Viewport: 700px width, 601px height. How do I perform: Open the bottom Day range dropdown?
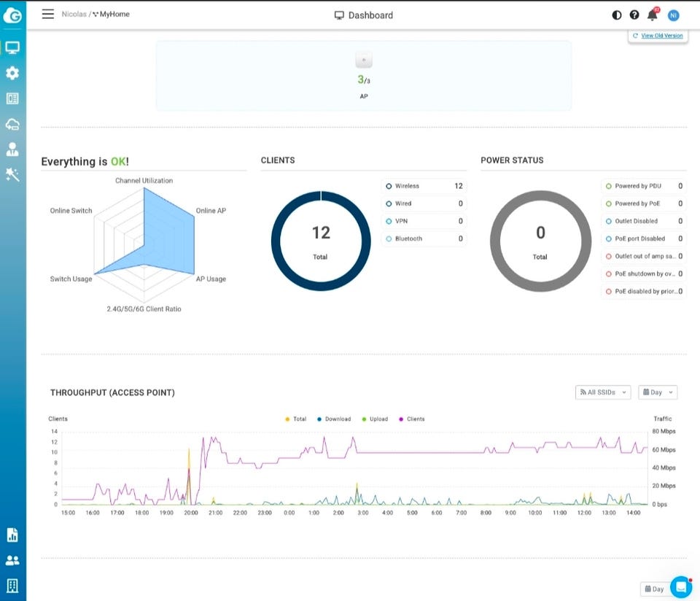[x=655, y=589]
